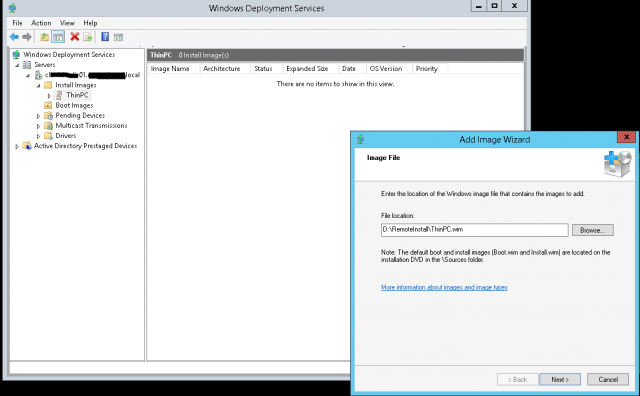This screenshot has width=640, height=396.
Task: Click the Up one level folder icon
Action: [44, 37]
